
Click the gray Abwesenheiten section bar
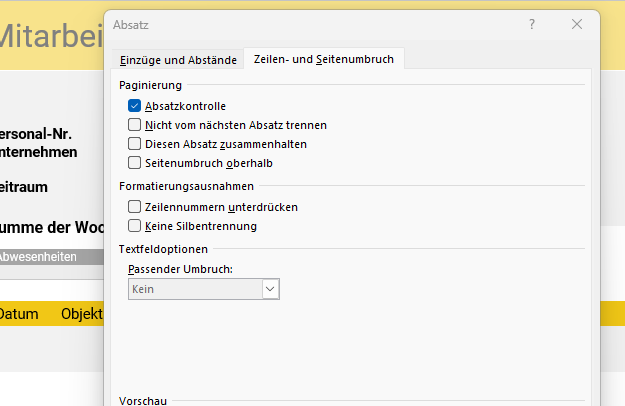coord(50,257)
